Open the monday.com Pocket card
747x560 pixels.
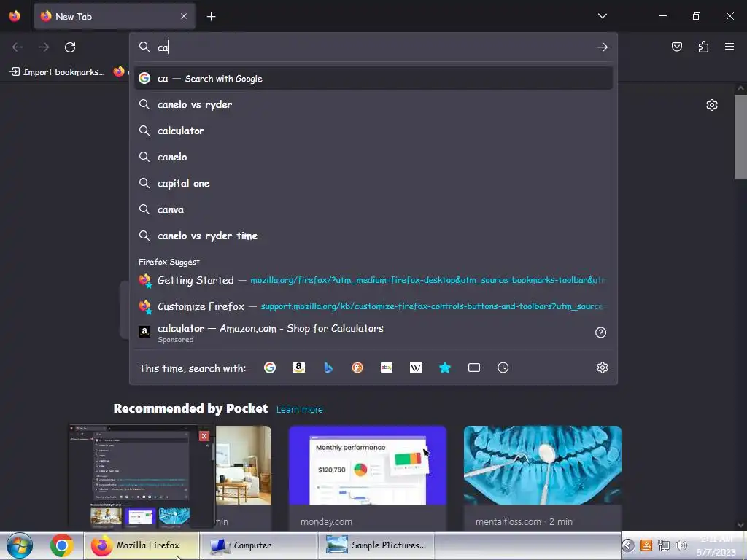pos(368,478)
